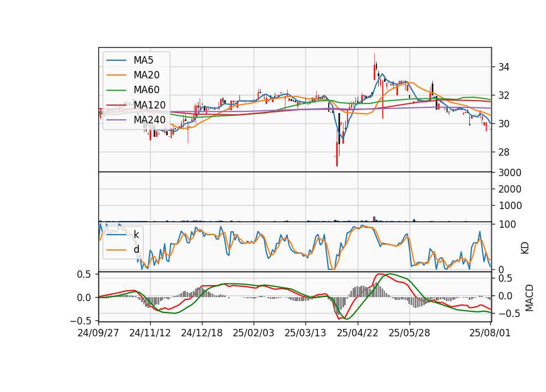The image size is (546, 392).
Task: Click the volume axis value 1000
Action: tap(510, 206)
